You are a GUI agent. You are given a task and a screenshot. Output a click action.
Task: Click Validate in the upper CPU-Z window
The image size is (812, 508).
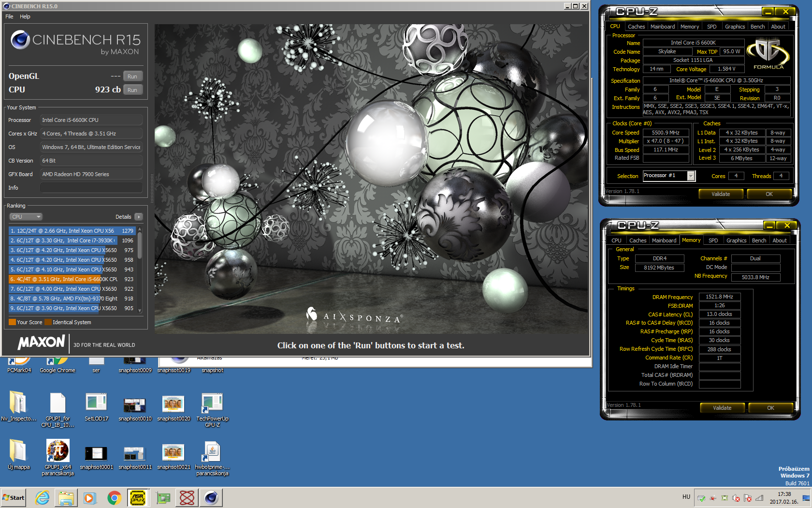pos(721,194)
